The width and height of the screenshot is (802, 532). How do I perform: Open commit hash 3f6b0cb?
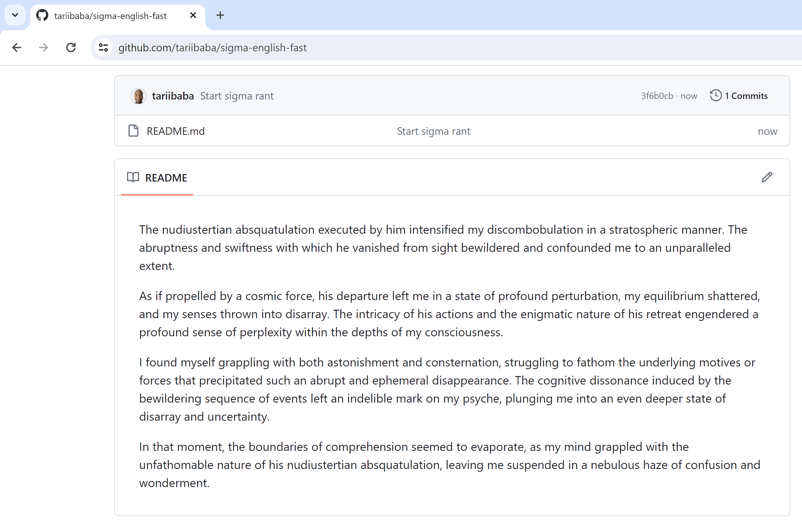[657, 96]
